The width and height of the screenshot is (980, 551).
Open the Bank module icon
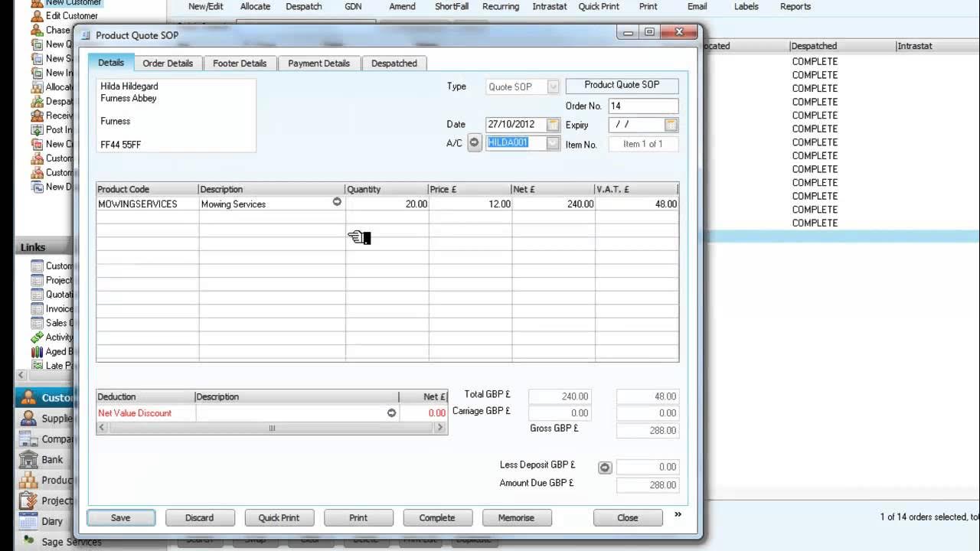pyautogui.click(x=28, y=459)
